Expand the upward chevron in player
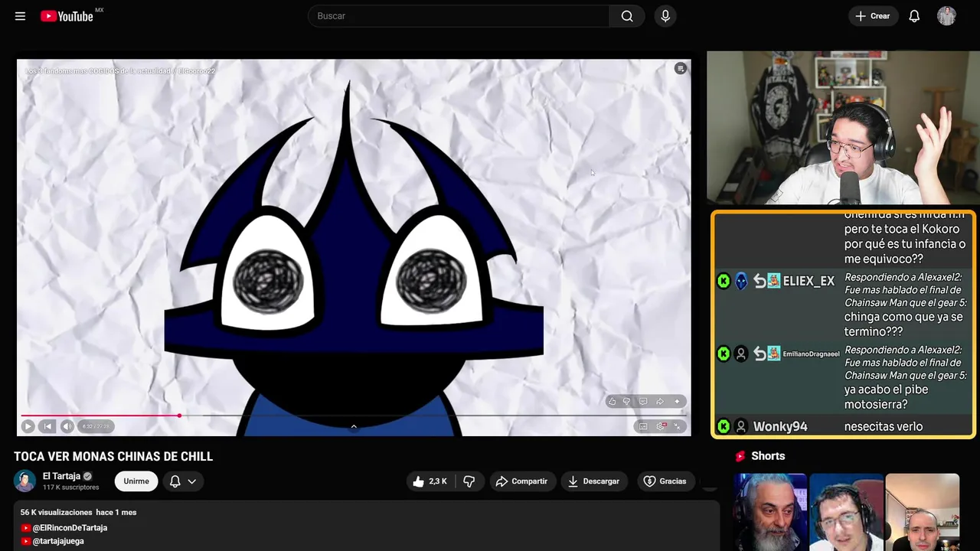 (354, 426)
